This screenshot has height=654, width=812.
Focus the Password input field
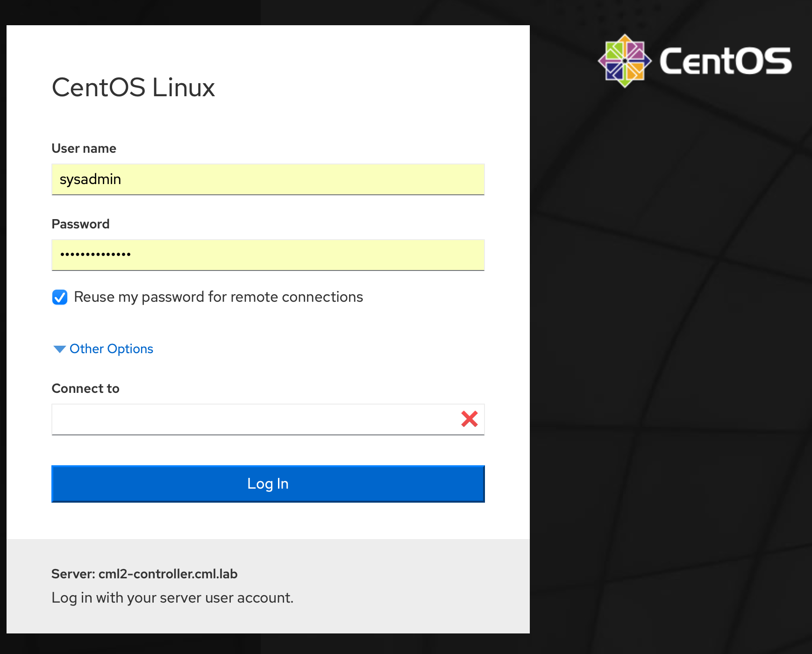268,255
